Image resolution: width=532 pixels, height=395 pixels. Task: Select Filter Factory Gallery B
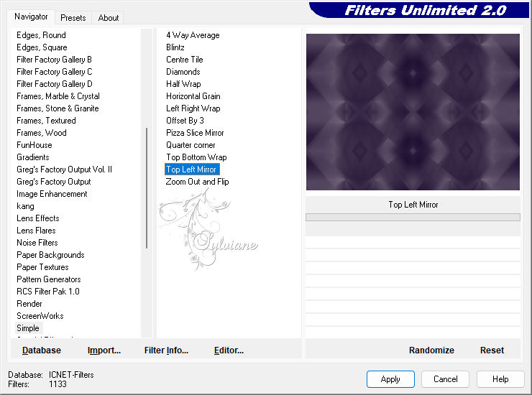coord(54,60)
